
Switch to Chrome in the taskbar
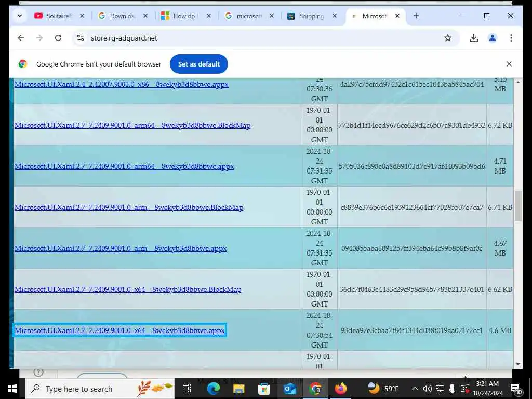pyautogui.click(x=315, y=389)
